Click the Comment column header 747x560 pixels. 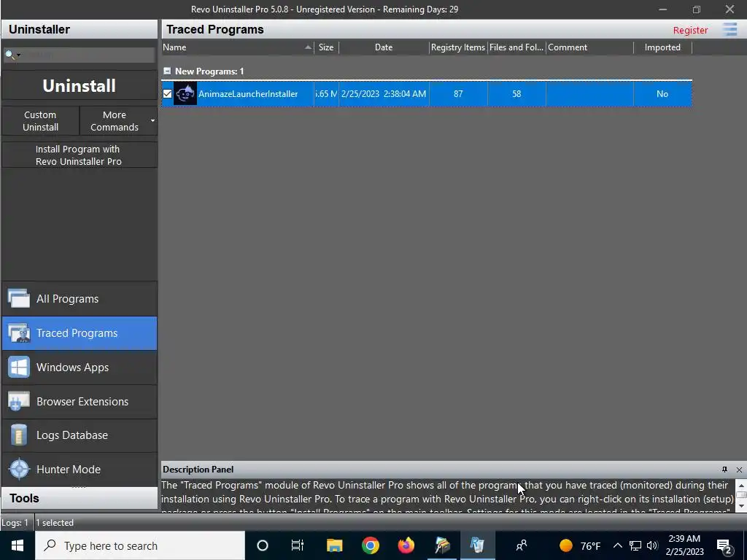click(x=589, y=47)
